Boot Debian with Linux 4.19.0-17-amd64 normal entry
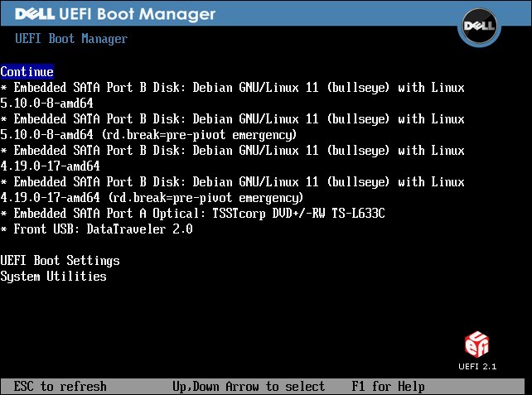Screen dimensions: 532x395 [x=232, y=151]
